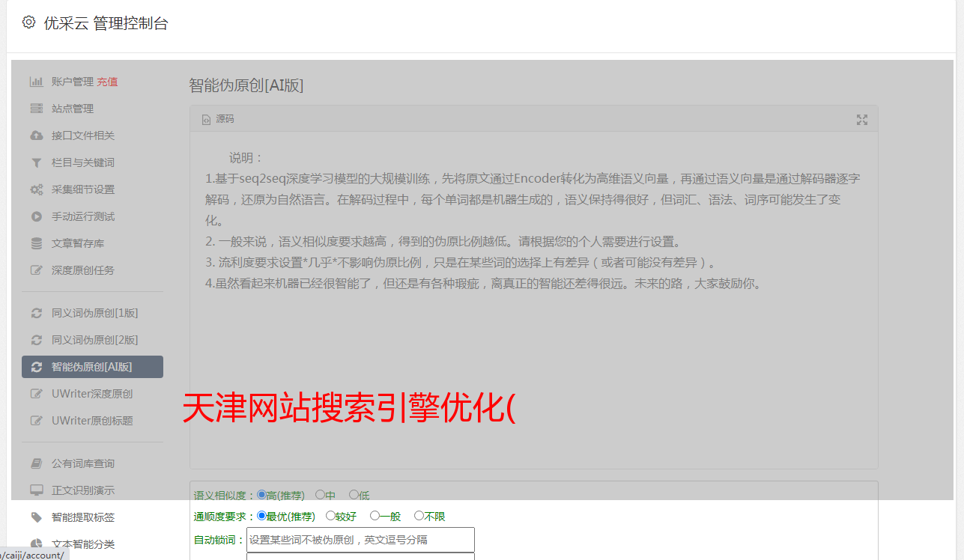Click the cloud upload icon for 接口文件相关
The image size is (964, 560).
(36, 136)
